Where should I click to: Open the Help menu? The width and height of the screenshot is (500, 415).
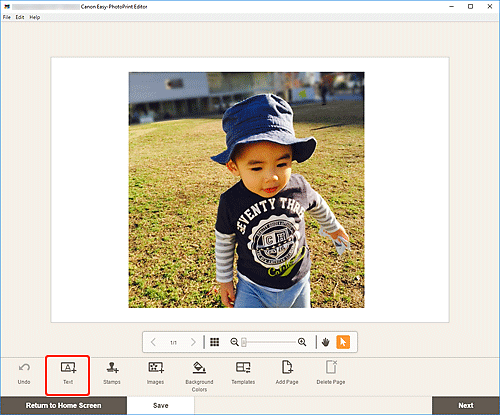click(x=35, y=17)
